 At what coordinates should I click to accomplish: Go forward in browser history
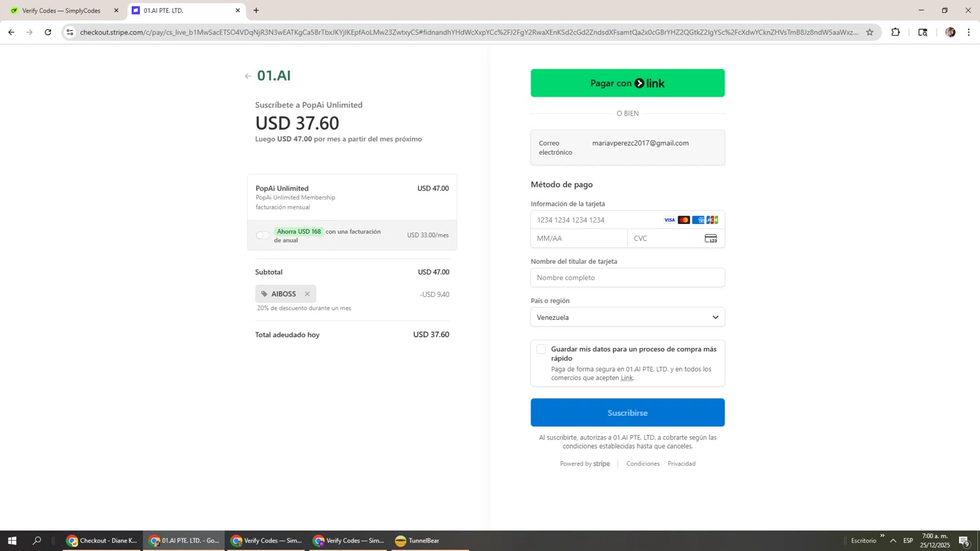pos(29,32)
